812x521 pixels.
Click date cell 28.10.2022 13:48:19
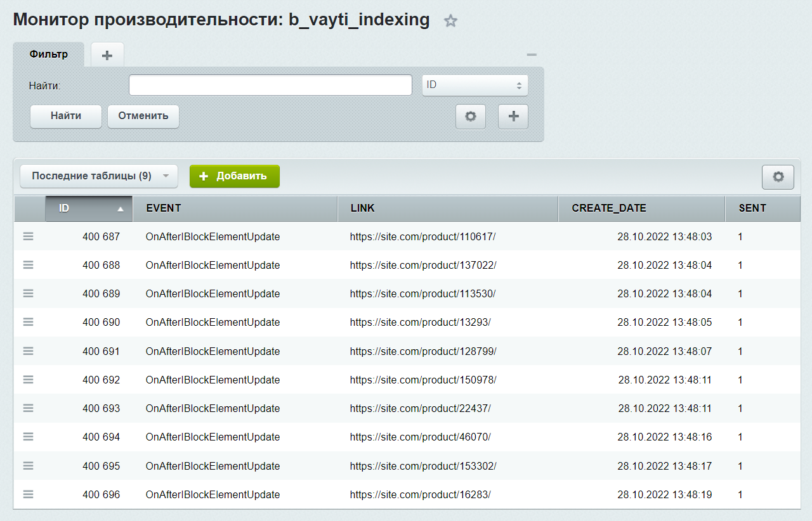pyautogui.click(x=665, y=494)
